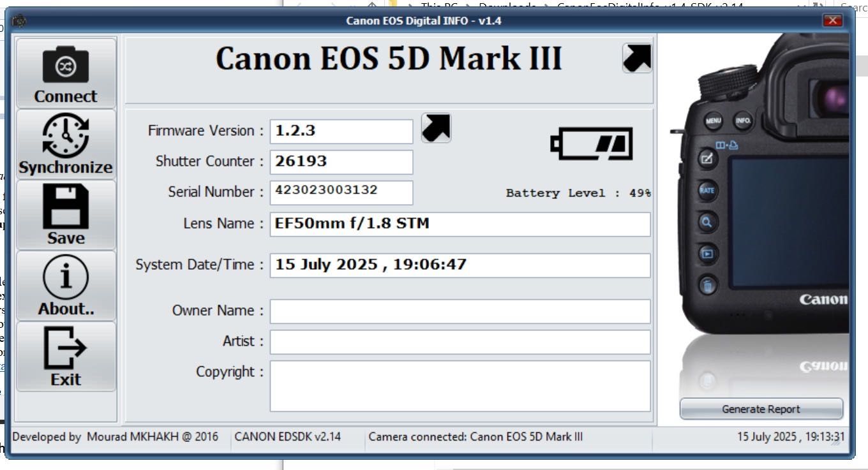Click the app icon in title bar

tap(19, 21)
